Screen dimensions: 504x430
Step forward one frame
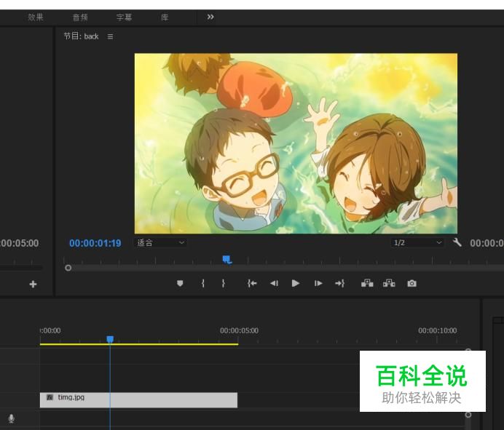[318, 283]
